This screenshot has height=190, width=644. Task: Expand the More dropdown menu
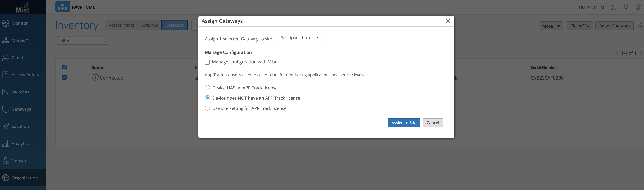tap(551, 26)
